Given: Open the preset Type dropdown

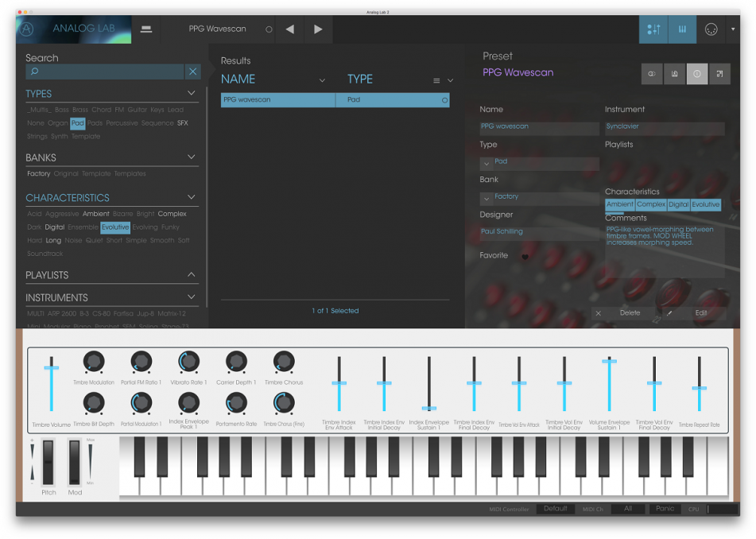Looking at the screenshot, I should tap(487, 164).
